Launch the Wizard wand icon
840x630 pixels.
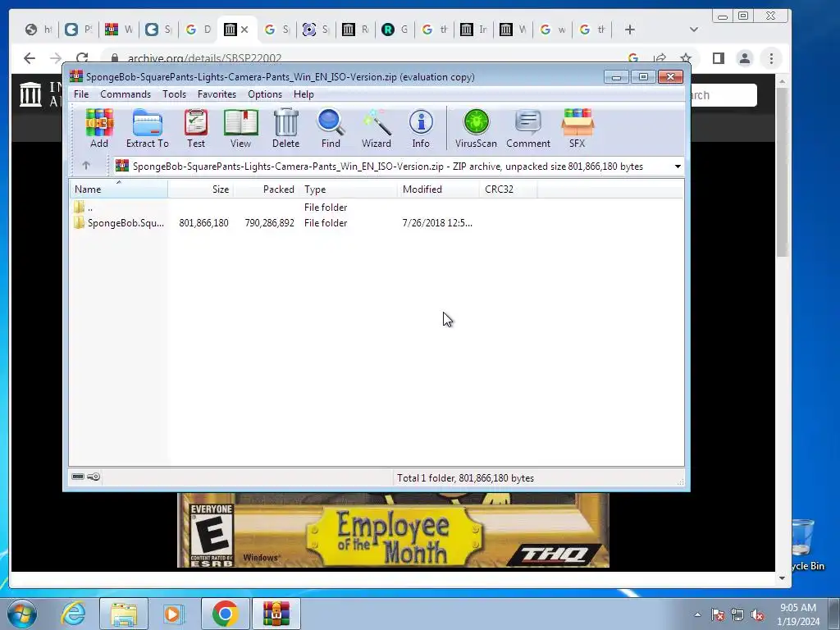coord(376,128)
